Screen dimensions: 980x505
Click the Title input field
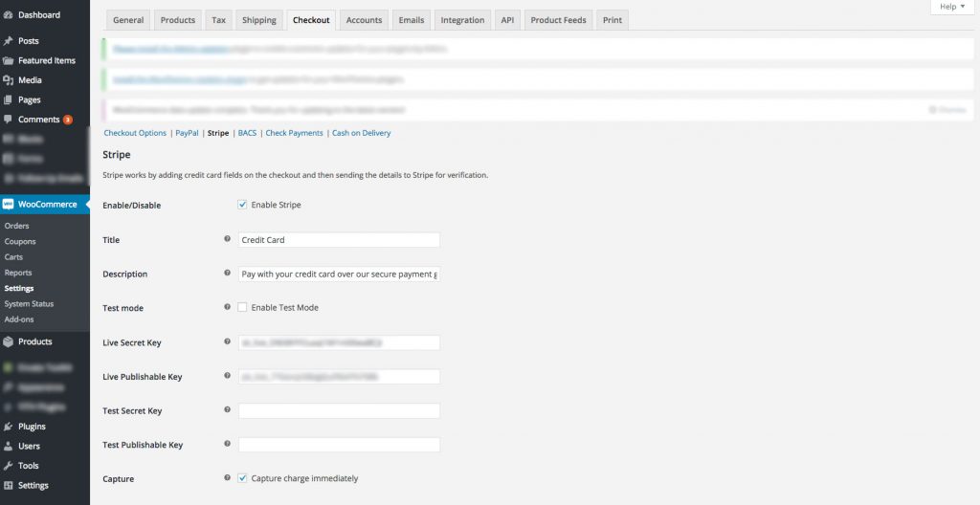tap(340, 240)
